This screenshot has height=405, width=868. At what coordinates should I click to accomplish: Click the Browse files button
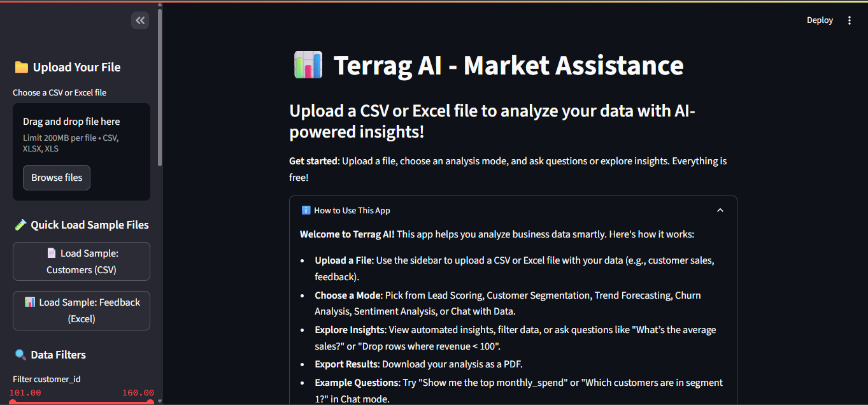pyautogui.click(x=56, y=178)
